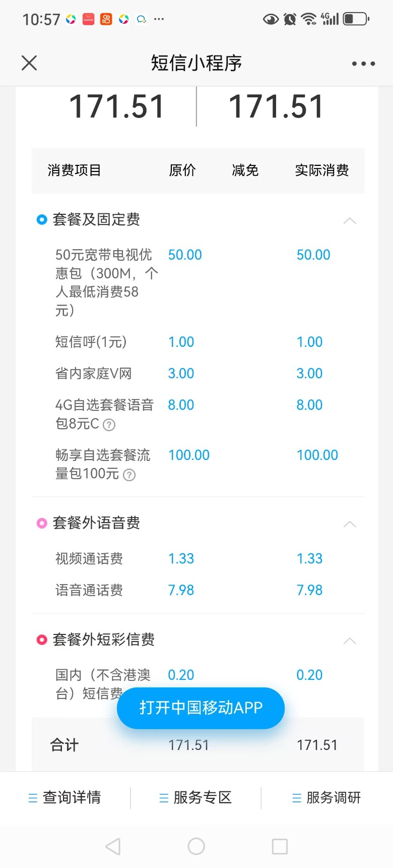Tap the Android home circle button

coord(196,846)
